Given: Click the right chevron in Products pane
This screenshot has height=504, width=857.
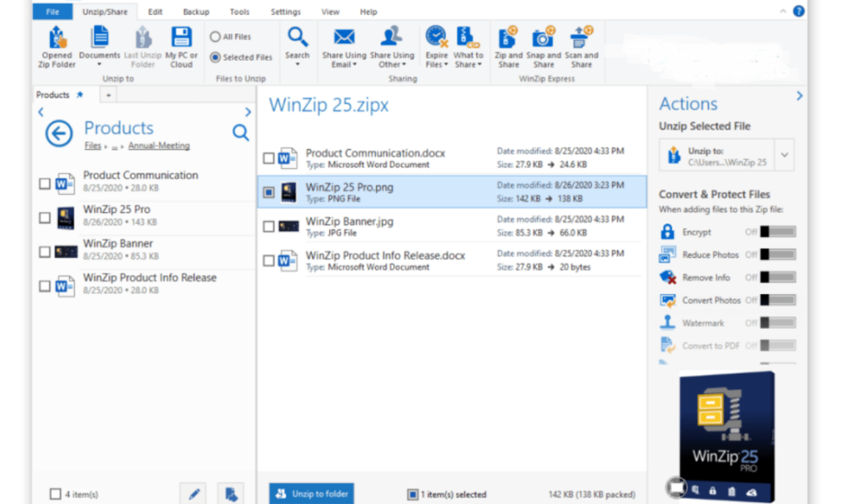Looking at the screenshot, I should (248, 112).
